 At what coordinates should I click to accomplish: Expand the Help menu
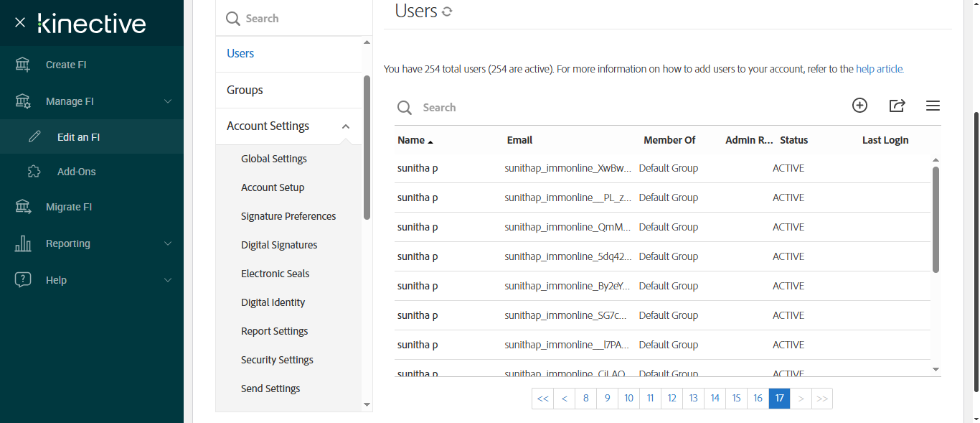point(168,280)
